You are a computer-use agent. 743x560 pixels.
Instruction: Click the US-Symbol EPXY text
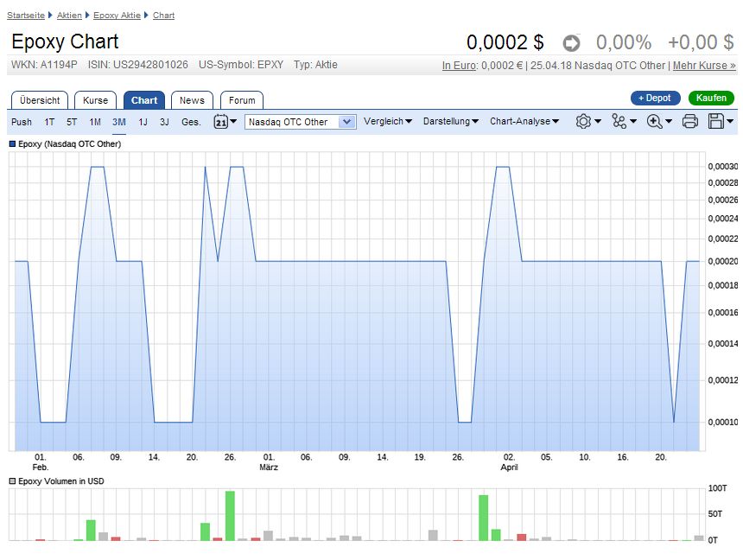pyautogui.click(x=241, y=65)
